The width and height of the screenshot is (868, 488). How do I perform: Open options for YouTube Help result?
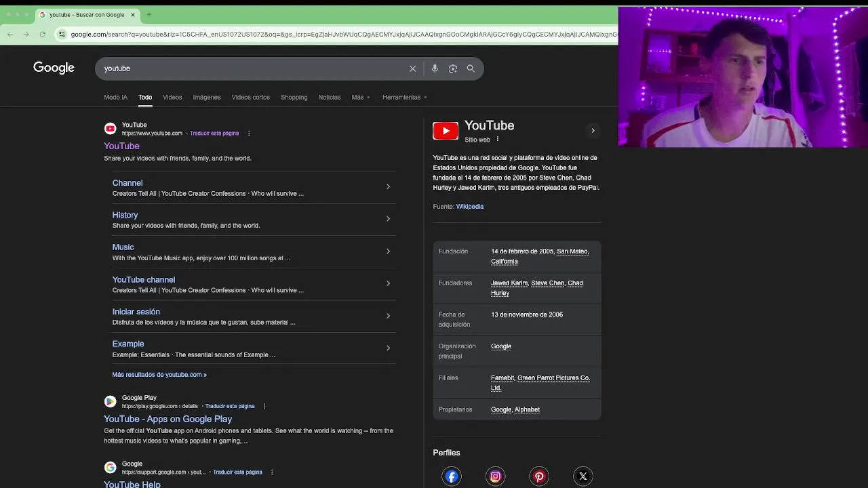tap(272, 472)
